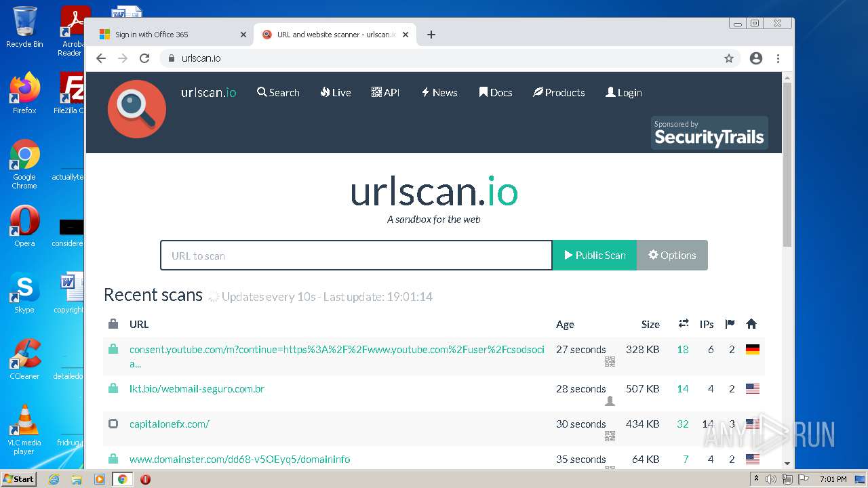Click the Login link

click(x=624, y=93)
